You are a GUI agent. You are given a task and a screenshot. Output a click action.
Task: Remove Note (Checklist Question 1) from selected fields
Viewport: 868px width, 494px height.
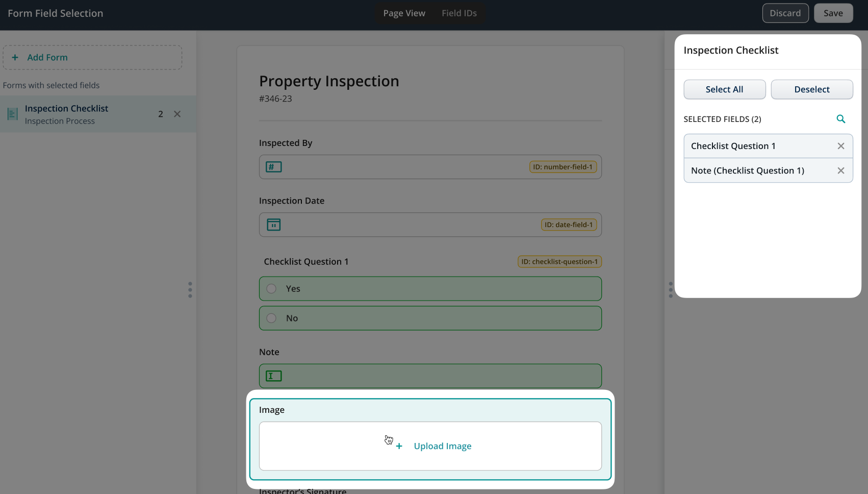coord(841,170)
